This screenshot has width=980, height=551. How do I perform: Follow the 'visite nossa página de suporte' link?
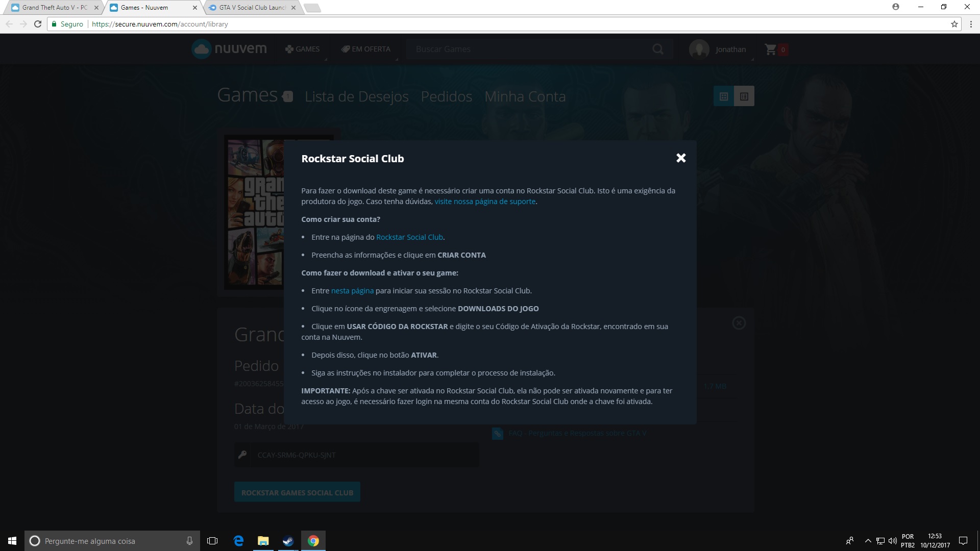coord(484,202)
